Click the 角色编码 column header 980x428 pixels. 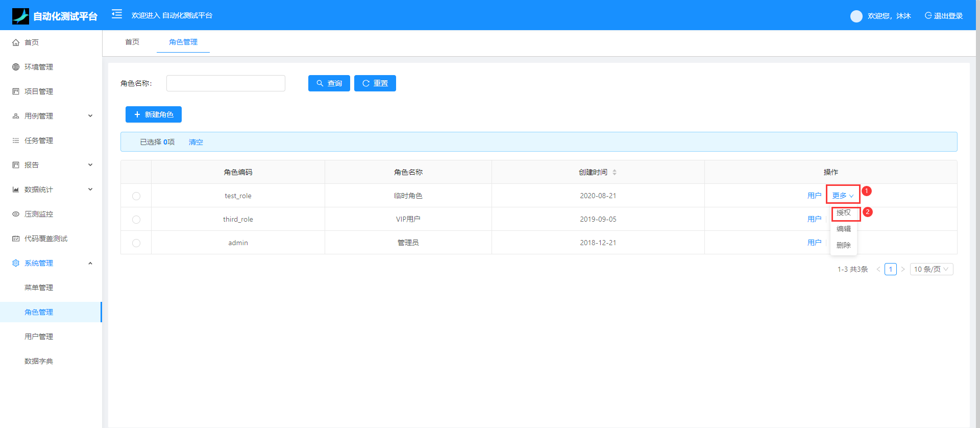pyautogui.click(x=238, y=172)
